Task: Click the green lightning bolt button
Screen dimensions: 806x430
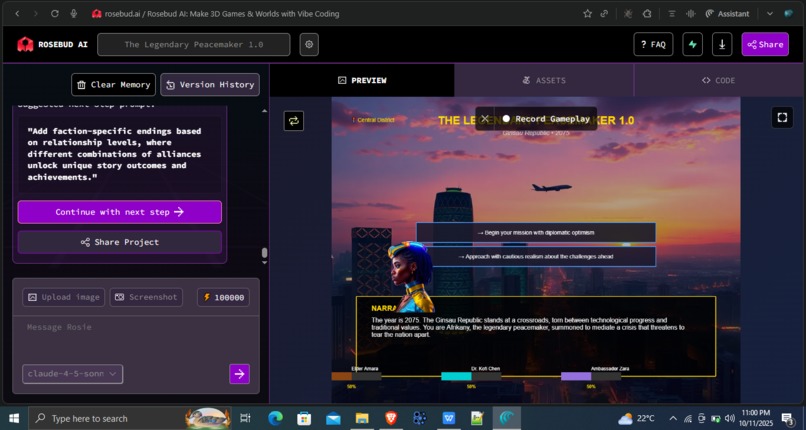Action: 692,45
